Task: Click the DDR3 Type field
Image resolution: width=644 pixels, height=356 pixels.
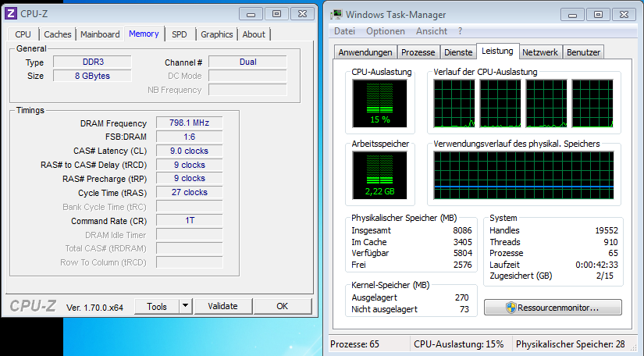Action: 92,62
